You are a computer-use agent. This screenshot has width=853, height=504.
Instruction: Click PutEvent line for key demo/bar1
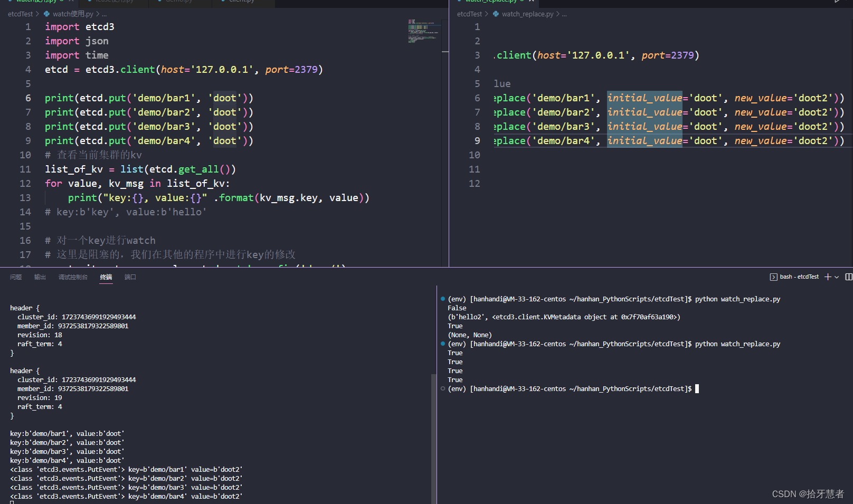126,470
